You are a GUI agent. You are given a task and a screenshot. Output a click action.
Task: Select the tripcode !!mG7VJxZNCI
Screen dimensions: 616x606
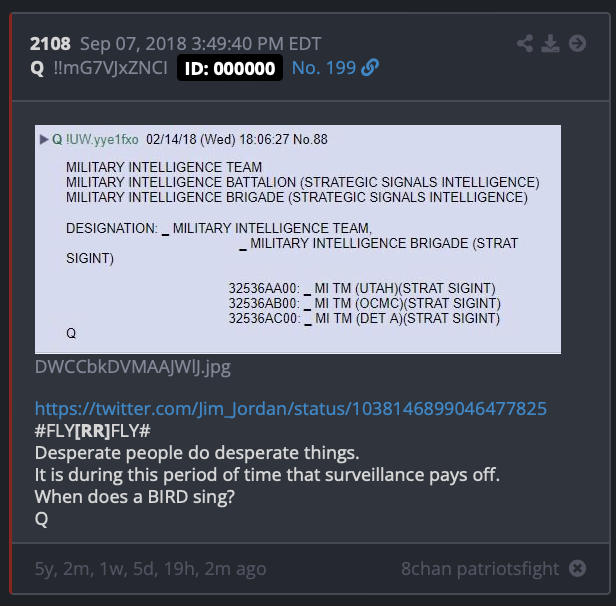111,68
